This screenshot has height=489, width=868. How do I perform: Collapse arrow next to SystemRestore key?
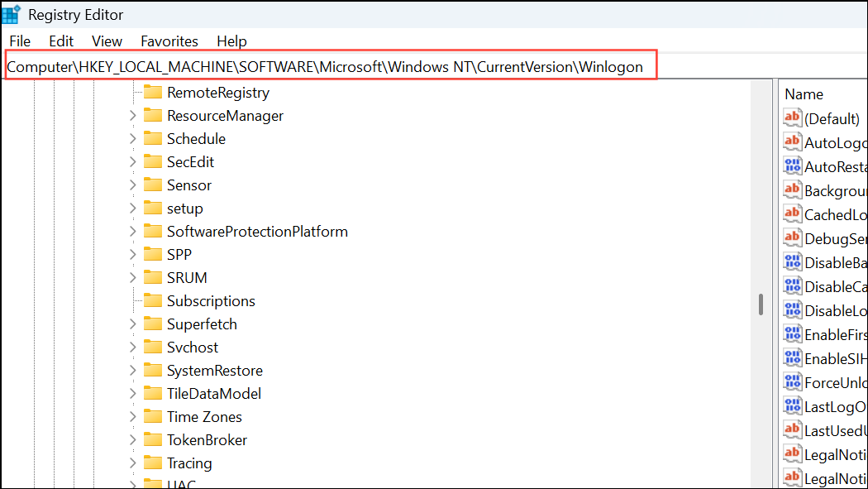[132, 370]
